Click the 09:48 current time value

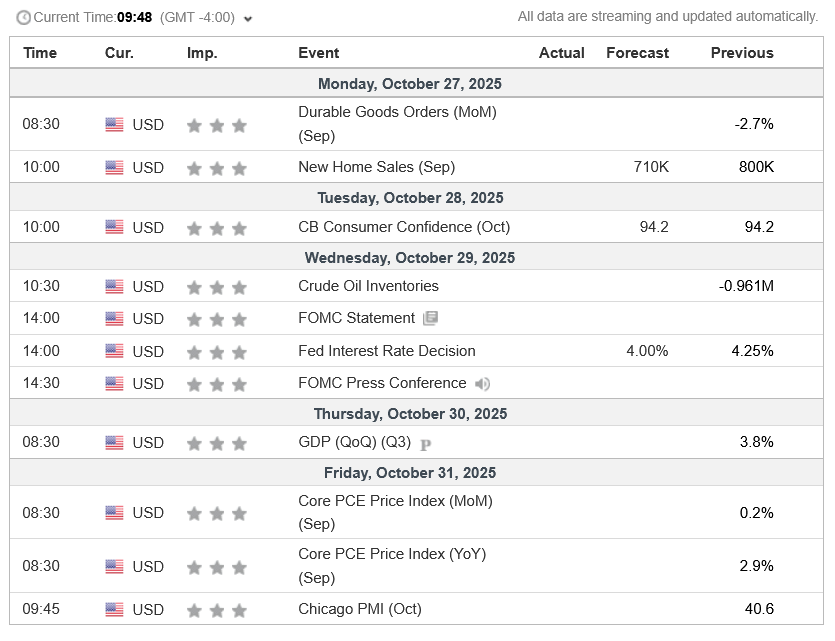(x=135, y=18)
